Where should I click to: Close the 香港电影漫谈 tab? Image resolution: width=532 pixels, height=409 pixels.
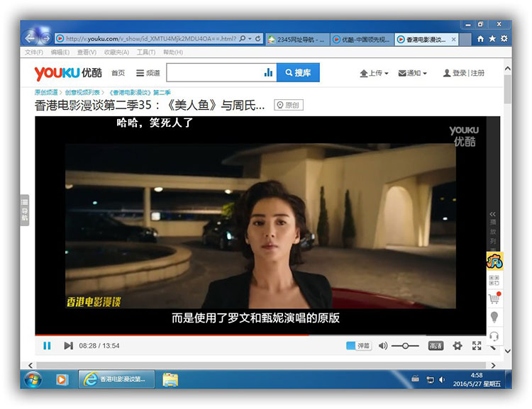(453, 39)
